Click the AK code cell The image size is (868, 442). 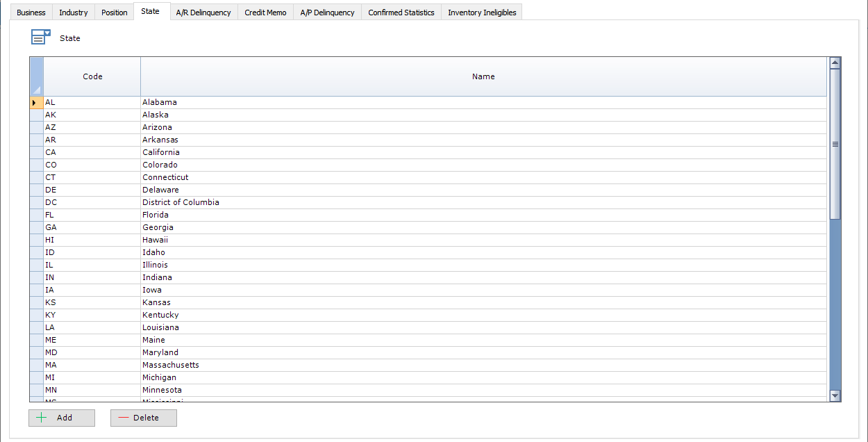(92, 115)
